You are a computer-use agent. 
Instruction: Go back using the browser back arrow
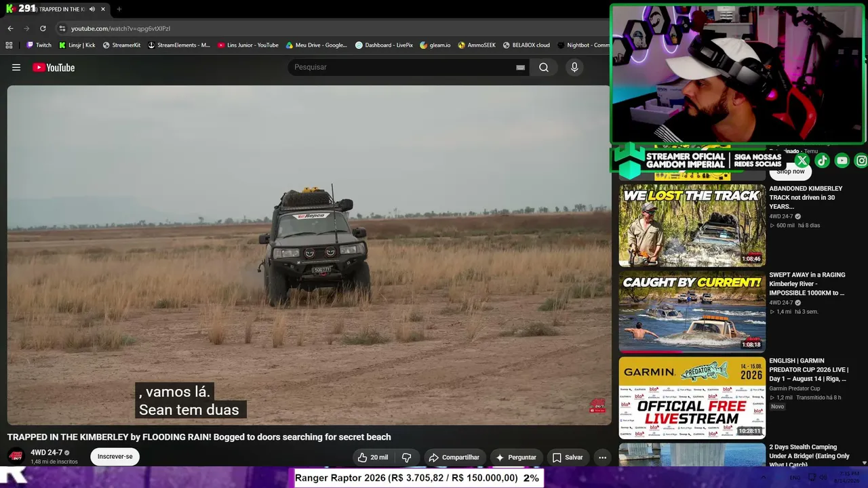coord(10,28)
